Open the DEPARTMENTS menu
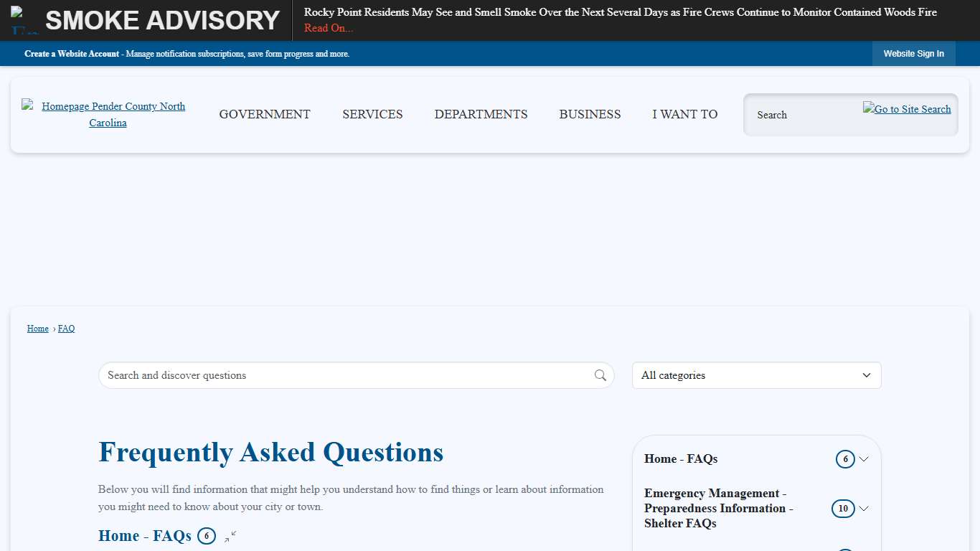Viewport: 980px width, 551px height. coord(481,114)
